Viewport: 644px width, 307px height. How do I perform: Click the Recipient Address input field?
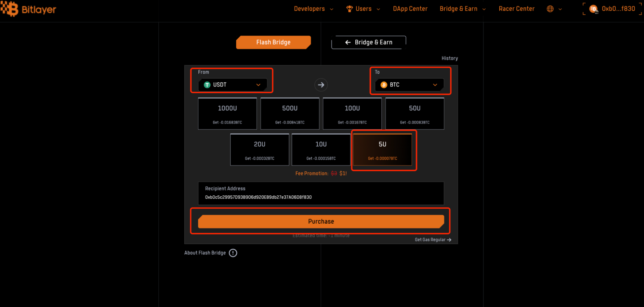(321, 193)
